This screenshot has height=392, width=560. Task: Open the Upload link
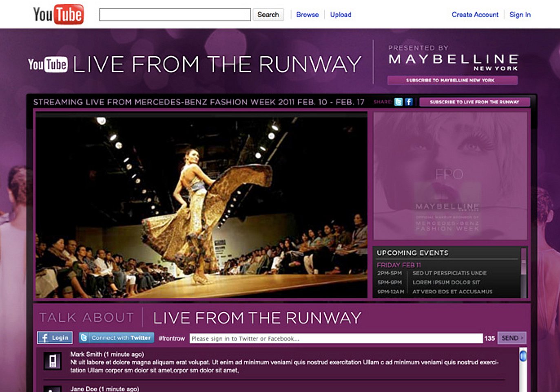pyautogui.click(x=341, y=15)
